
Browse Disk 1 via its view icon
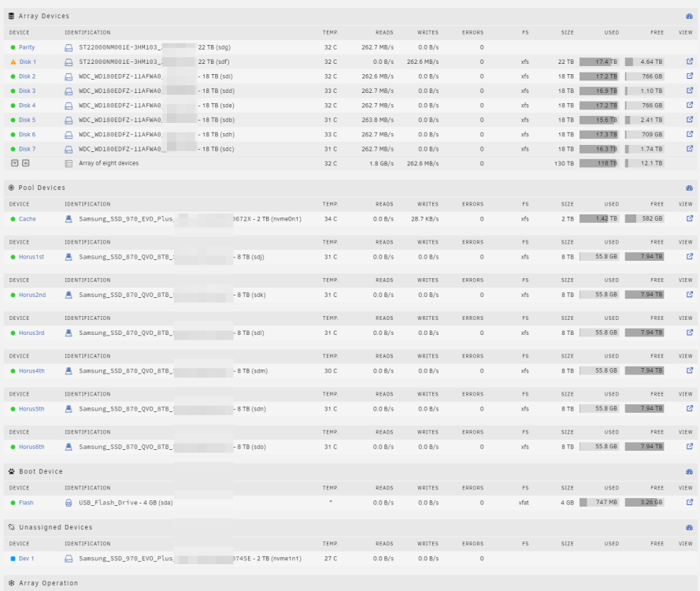(x=690, y=61)
